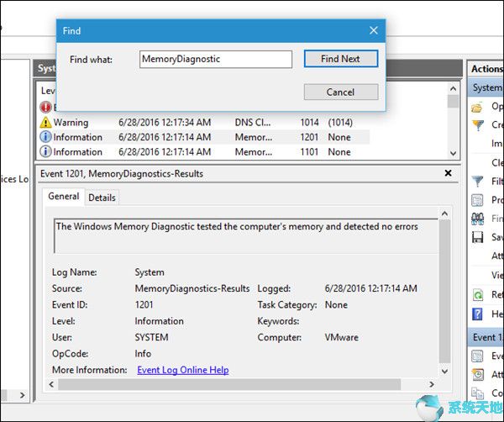This screenshot has height=422, width=504.
Task: Click the Refresh icon in Actions pane
Action: click(477, 294)
